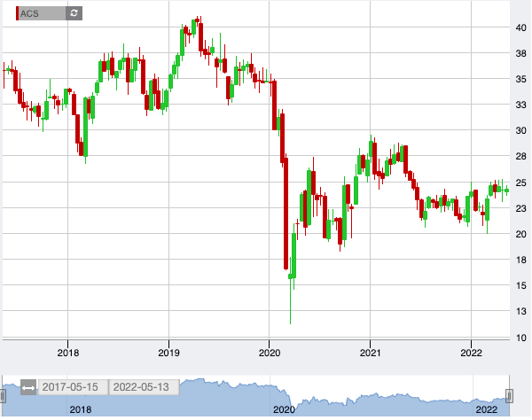
Task: Edit the start date field 2017-05-15
Action: pyautogui.click(x=74, y=387)
